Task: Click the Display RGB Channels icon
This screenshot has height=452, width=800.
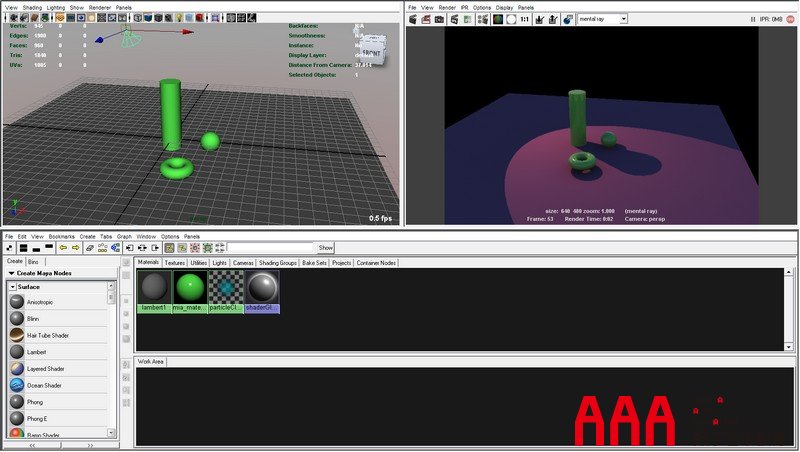Action: pyautogui.click(x=497, y=19)
